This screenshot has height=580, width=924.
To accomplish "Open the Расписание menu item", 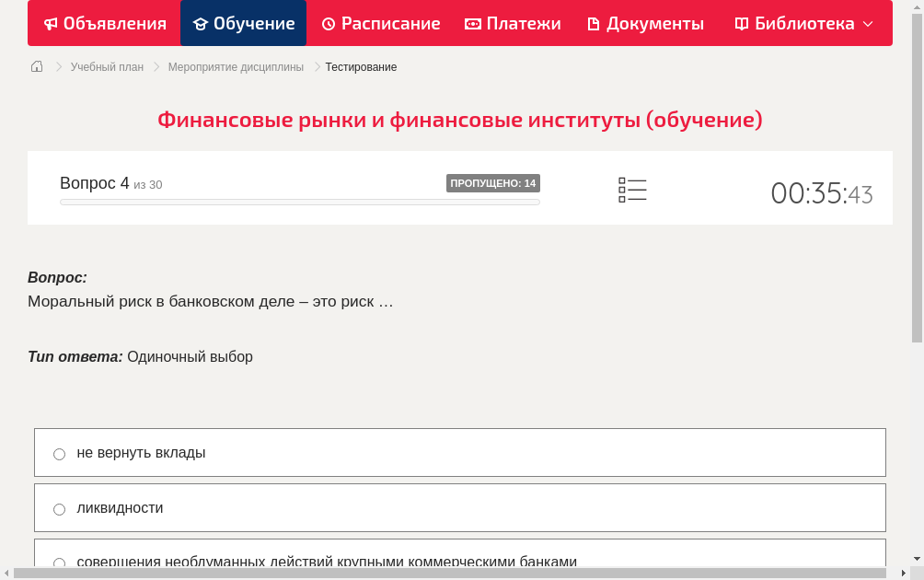I will [390, 24].
